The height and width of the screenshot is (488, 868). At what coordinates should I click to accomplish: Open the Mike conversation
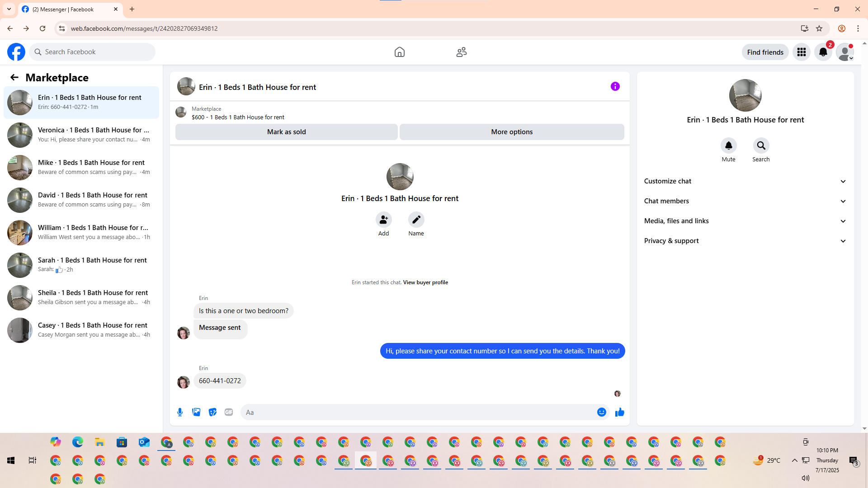[81, 168]
